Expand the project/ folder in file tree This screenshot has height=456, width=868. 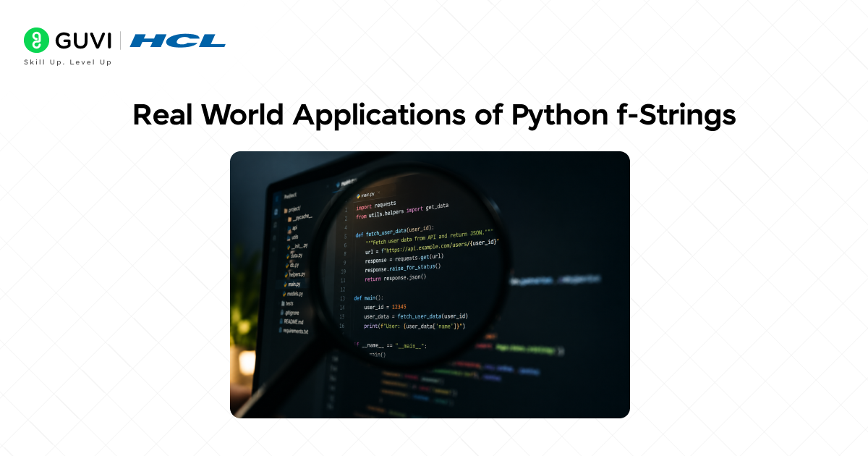coord(293,210)
